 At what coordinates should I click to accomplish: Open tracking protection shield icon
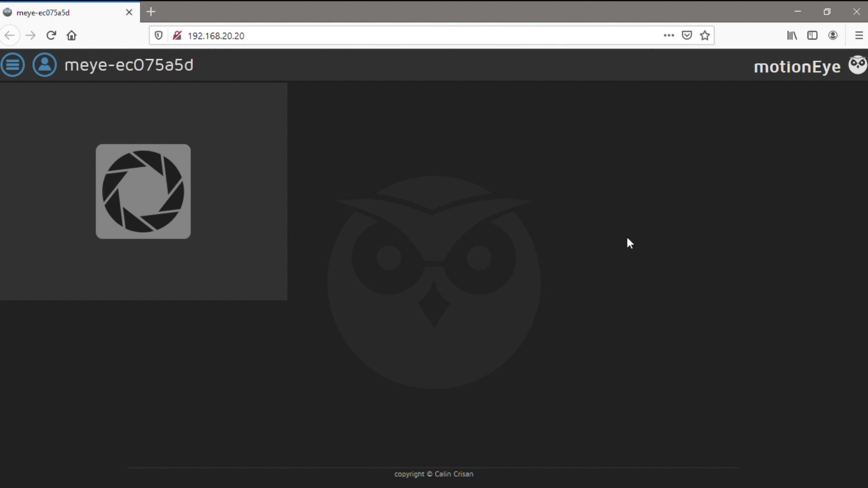point(159,35)
